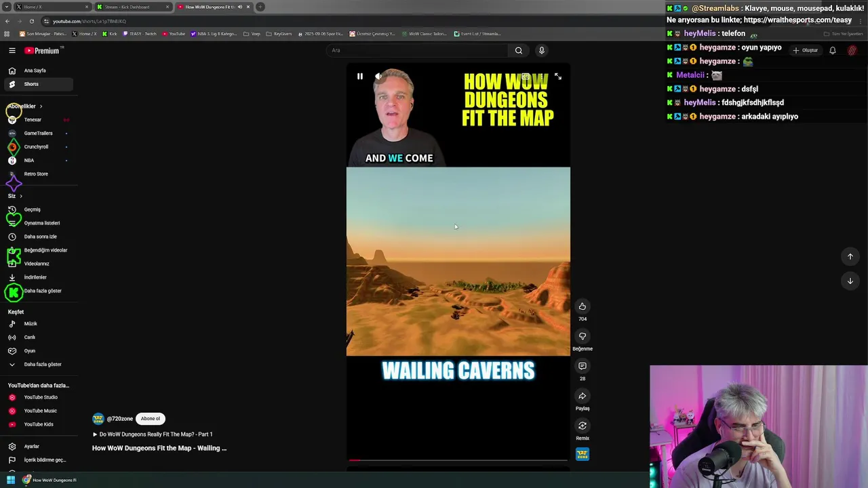
Task: Open the Windows Start menu
Action: coord(10,480)
